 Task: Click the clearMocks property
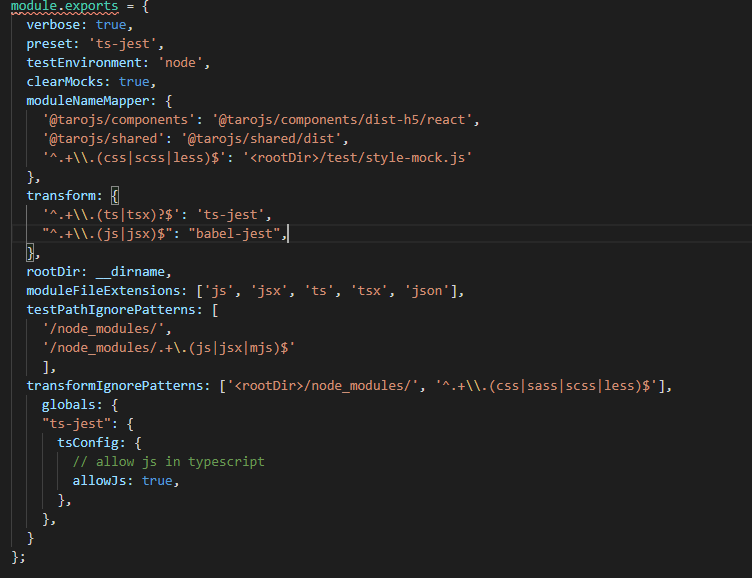[65, 82]
